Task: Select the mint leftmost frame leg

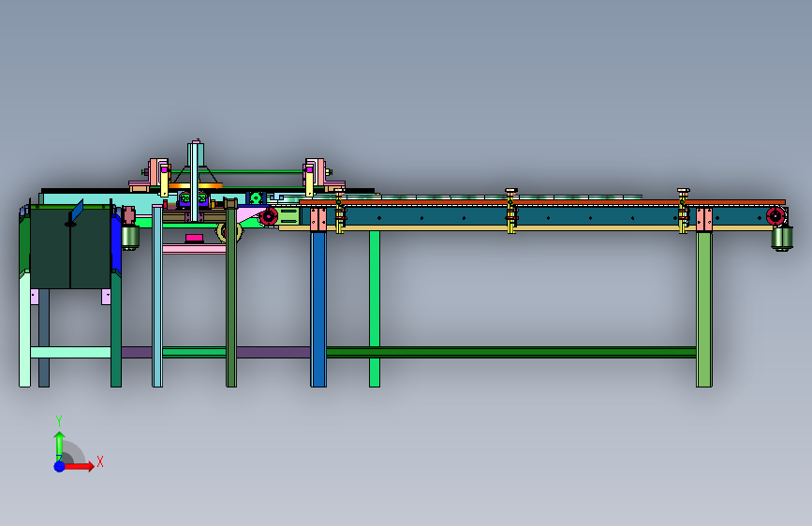Action: (x=24, y=329)
